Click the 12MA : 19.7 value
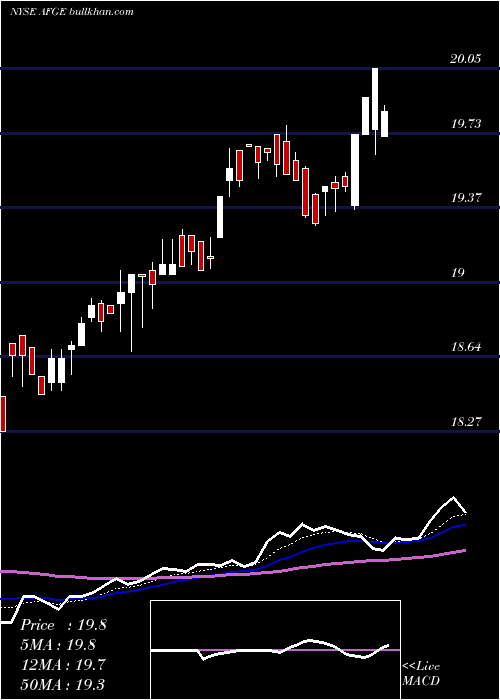This screenshot has width=500, height=700. (63, 665)
